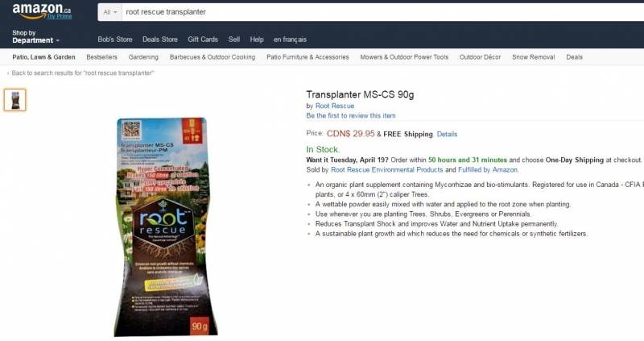Viewport: 644px width, 341px height.
Task: Go to the Deals Store
Action: point(160,40)
